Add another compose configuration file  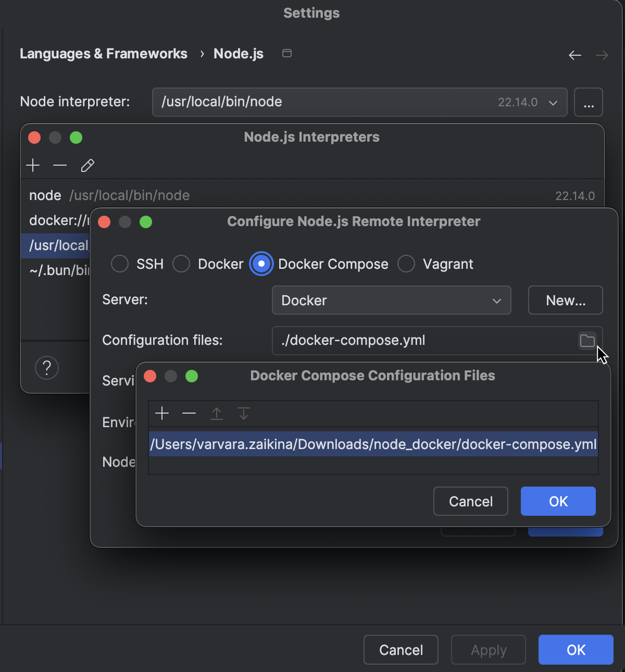(162, 413)
